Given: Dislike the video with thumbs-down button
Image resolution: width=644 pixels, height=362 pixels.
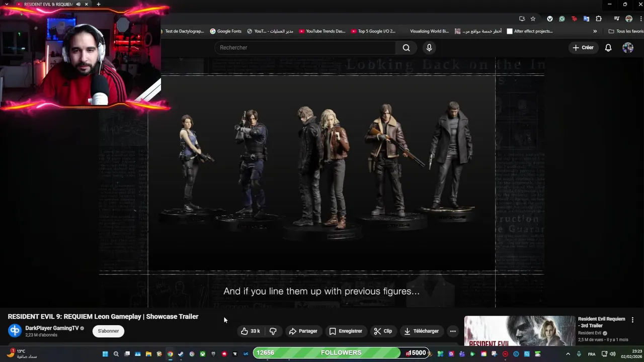Looking at the screenshot, I should (x=273, y=331).
